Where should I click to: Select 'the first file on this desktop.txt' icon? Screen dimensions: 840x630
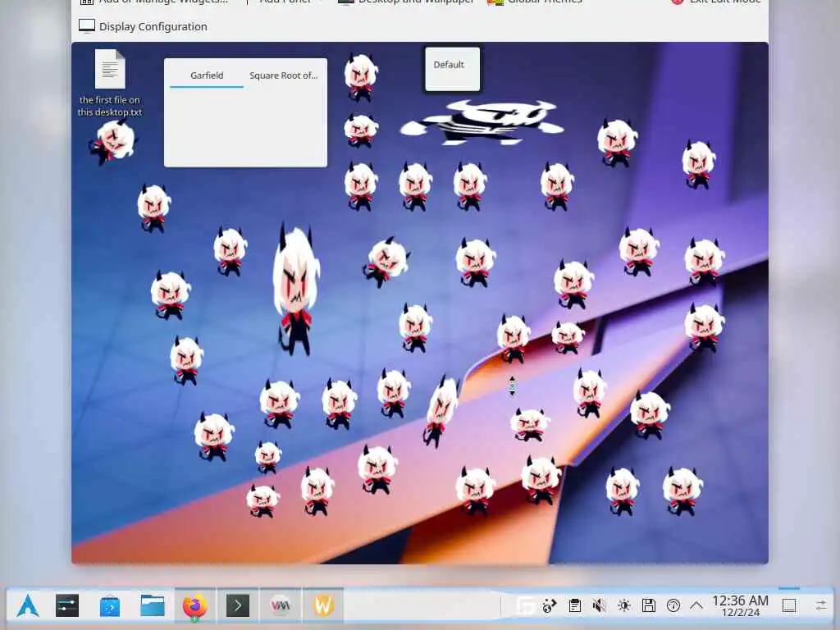(110, 83)
